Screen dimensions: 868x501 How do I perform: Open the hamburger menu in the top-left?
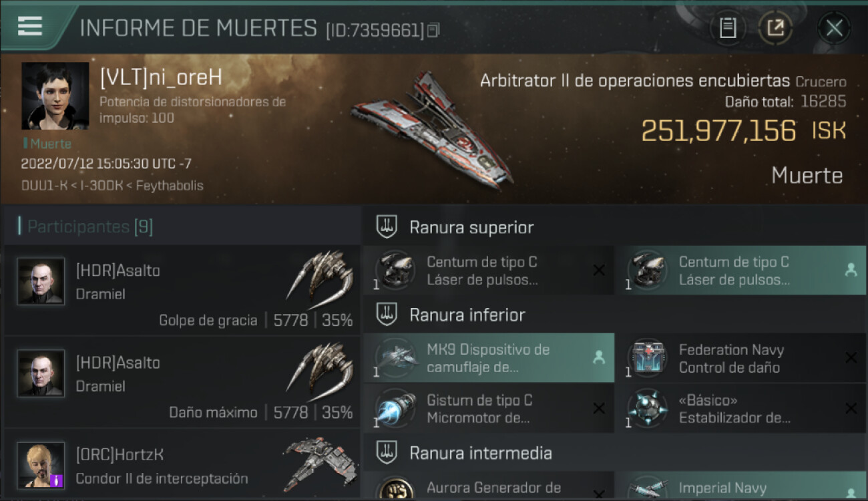pyautogui.click(x=30, y=26)
